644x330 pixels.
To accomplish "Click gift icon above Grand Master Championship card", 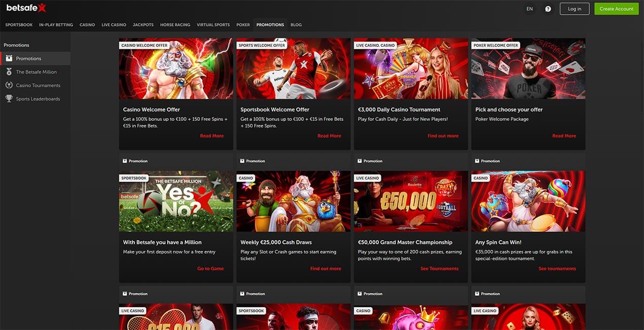I will pyautogui.click(x=360, y=161).
